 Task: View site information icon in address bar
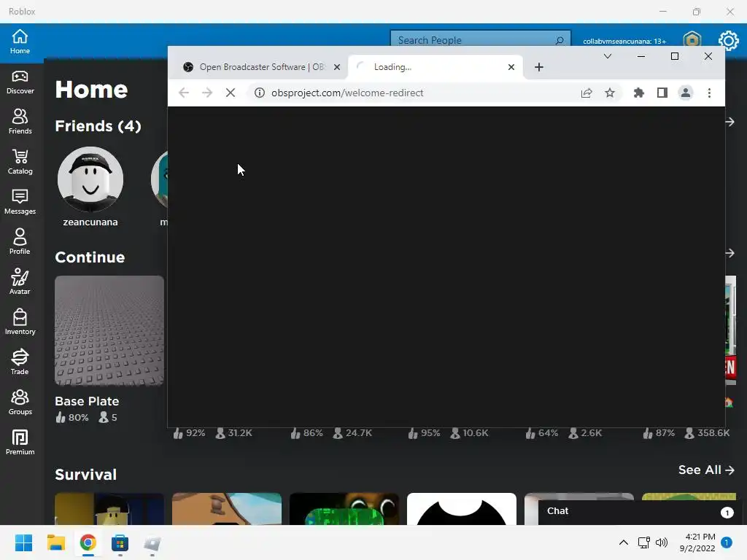[260, 93]
